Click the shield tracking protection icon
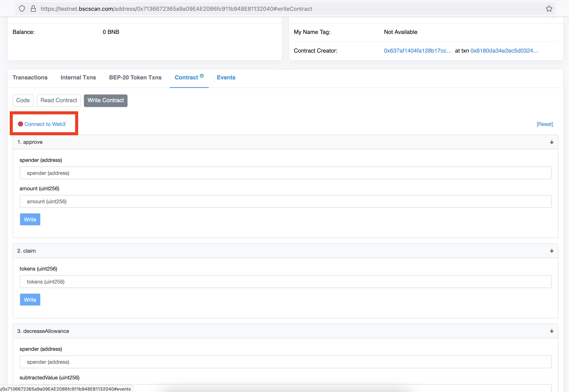The width and height of the screenshot is (569, 392). coord(22,9)
